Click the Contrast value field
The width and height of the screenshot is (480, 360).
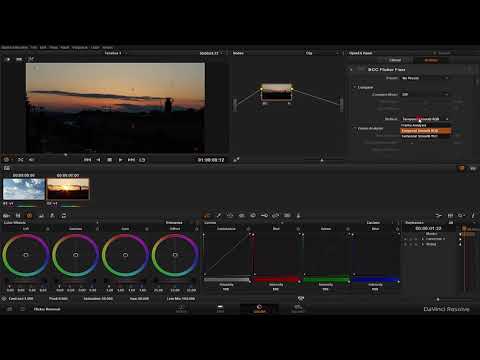click(21, 298)
